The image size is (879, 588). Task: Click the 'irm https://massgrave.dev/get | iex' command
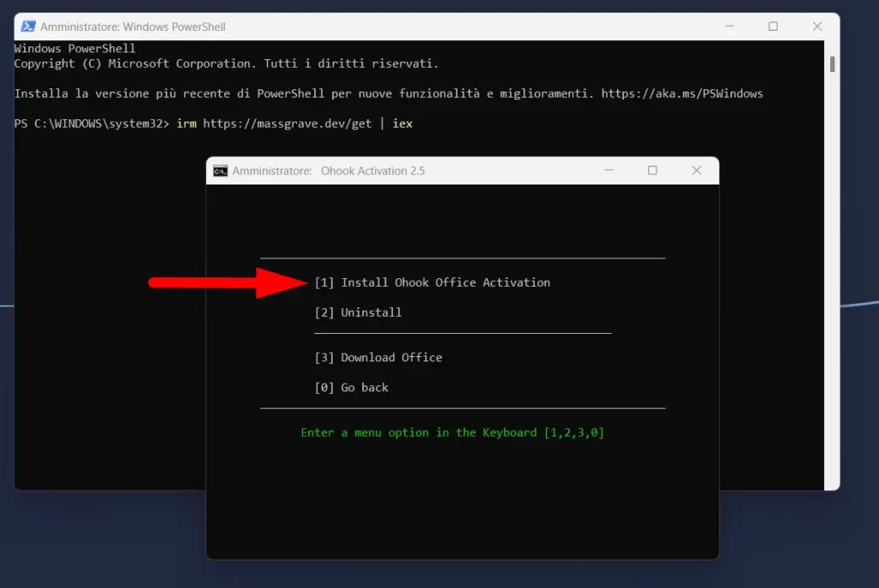pyautogui.click(x=294, y=124)
